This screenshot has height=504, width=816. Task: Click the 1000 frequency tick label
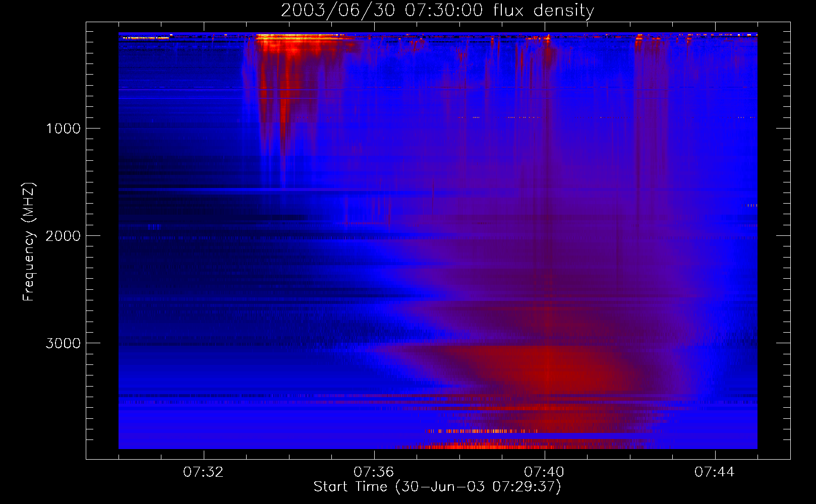64,129
